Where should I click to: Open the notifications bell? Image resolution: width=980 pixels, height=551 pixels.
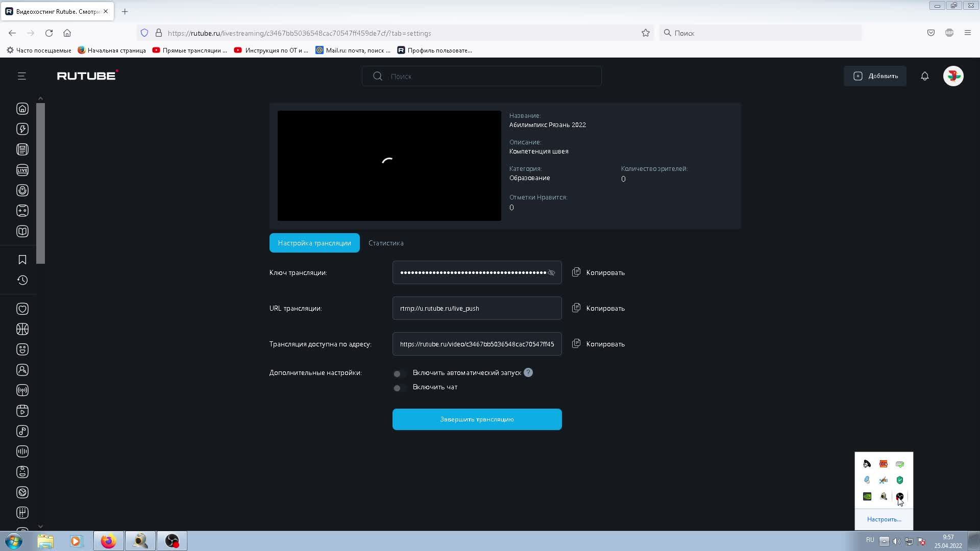(924, 76)
